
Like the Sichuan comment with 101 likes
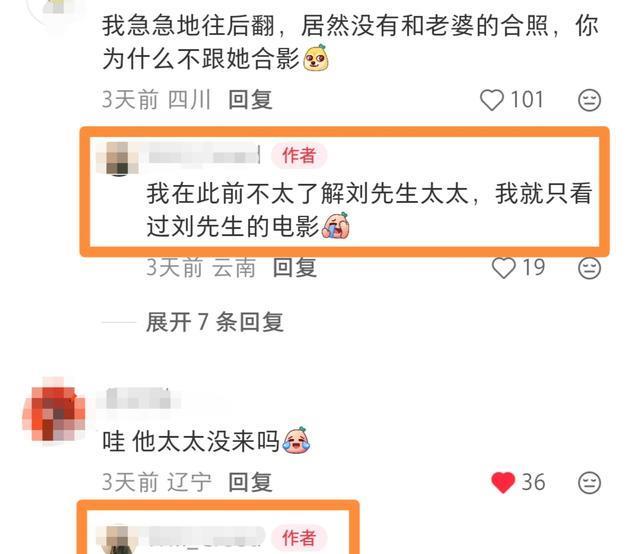491,100
